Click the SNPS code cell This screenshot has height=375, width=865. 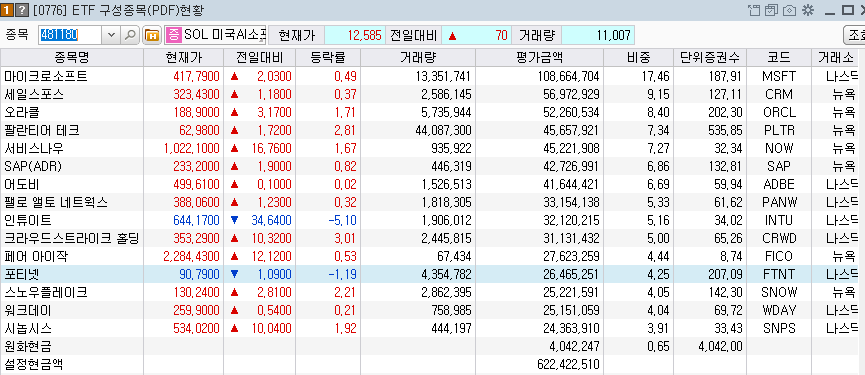pos(779,328)
